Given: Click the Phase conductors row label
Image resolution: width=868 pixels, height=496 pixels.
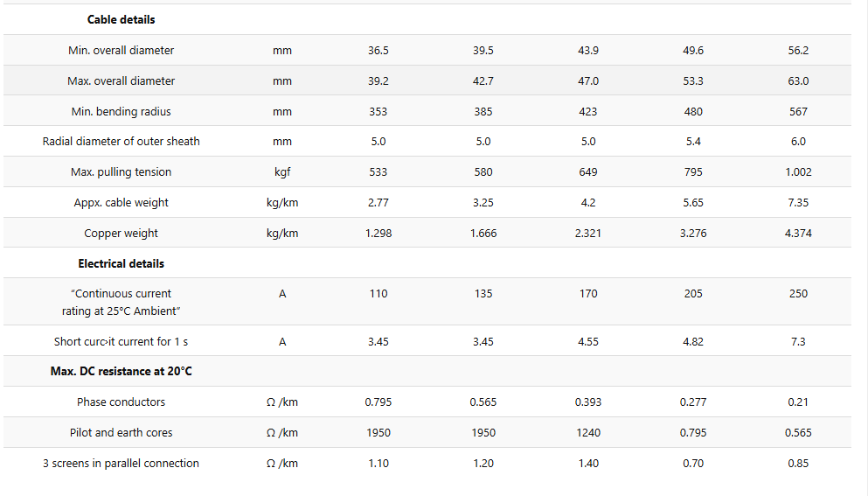Looking at the screenshot, I should click(121, 402).
